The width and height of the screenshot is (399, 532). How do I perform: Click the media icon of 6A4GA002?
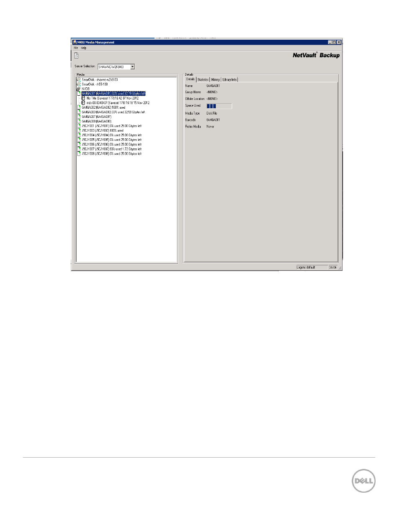click(79, 107)
